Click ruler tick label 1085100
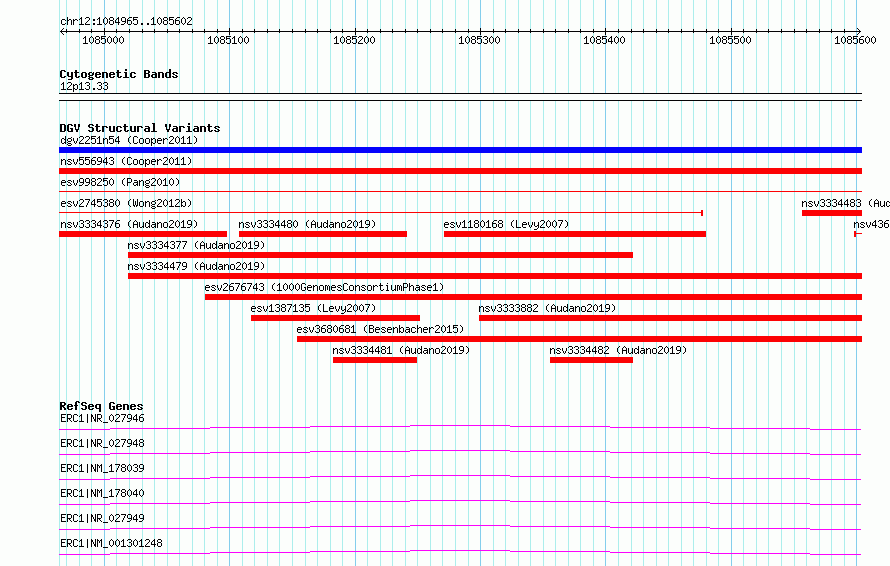The image size is (890, 566). 228,40
